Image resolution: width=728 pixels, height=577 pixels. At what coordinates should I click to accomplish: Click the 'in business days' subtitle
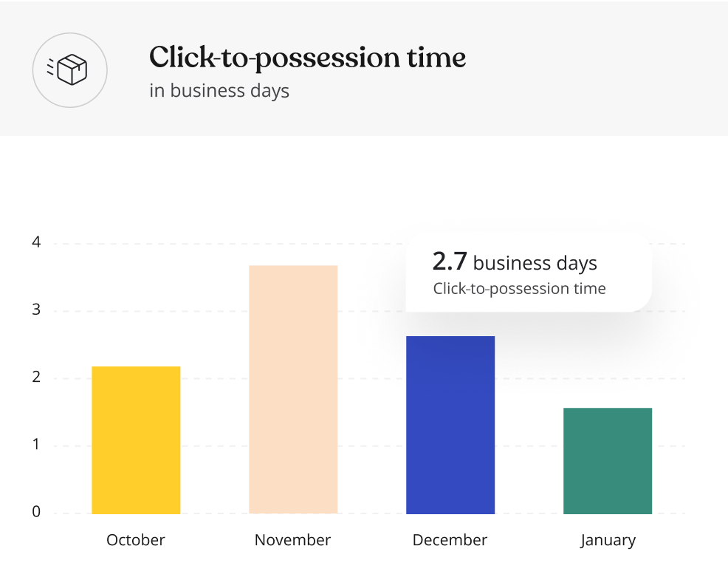(219, 91)
